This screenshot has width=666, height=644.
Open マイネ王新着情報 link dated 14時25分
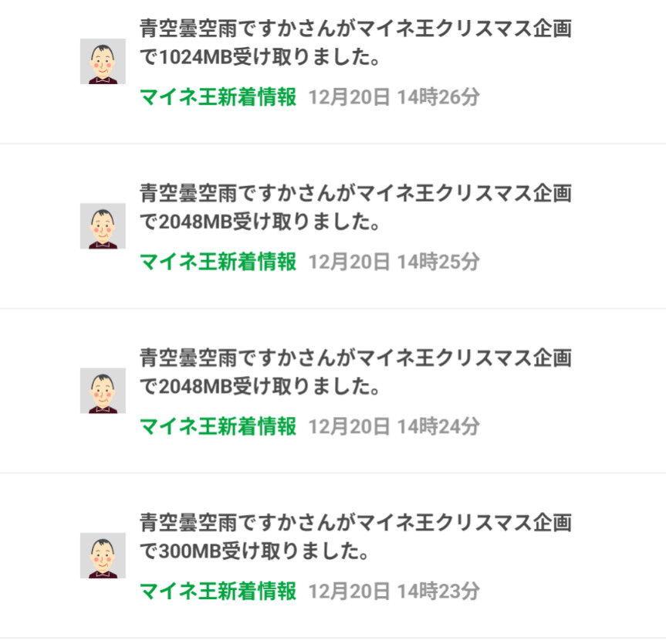tap(218, 262)
